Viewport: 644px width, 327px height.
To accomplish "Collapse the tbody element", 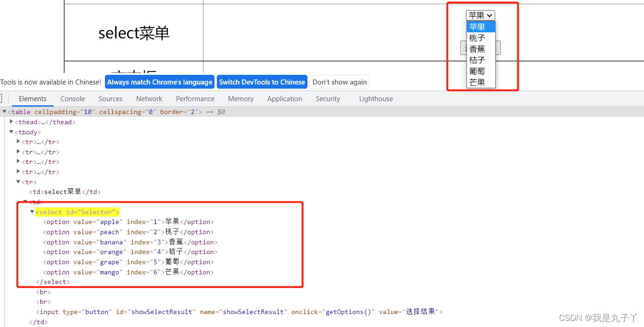I will [x=11, y=132].
